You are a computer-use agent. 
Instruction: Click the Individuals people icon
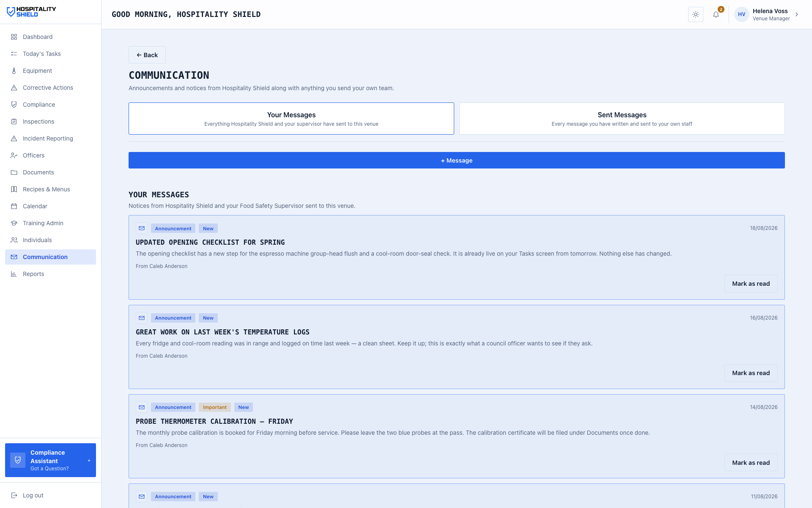point(14,240)
